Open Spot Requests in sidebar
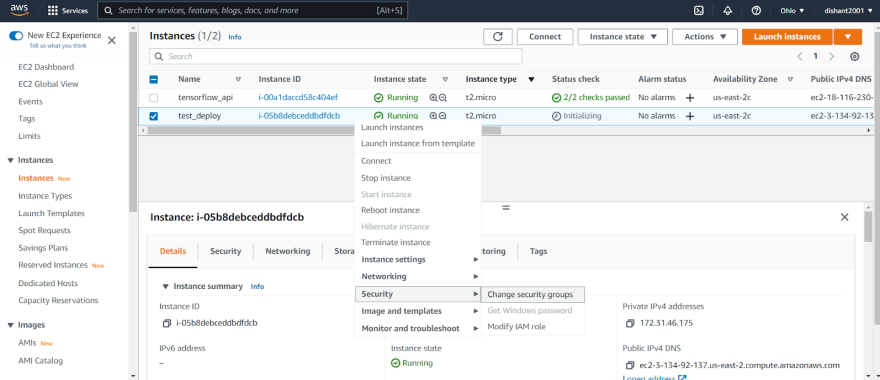Image resolution: width=880 pixels, height=380 pixels. (44, 231)
